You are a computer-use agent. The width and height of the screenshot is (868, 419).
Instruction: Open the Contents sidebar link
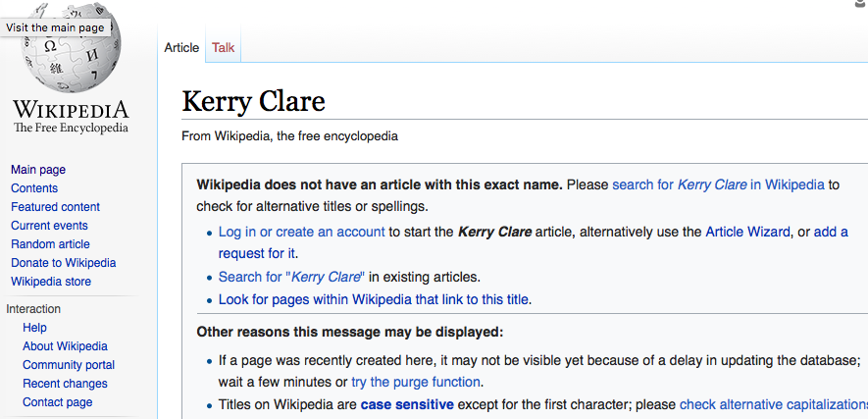coord(34,188)
